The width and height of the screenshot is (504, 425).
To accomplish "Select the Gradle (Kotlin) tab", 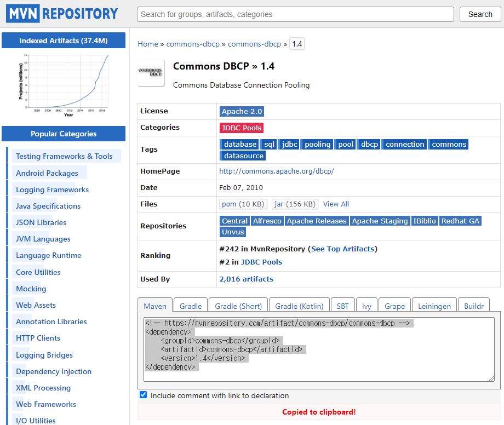I will click(x=299, y=306).
